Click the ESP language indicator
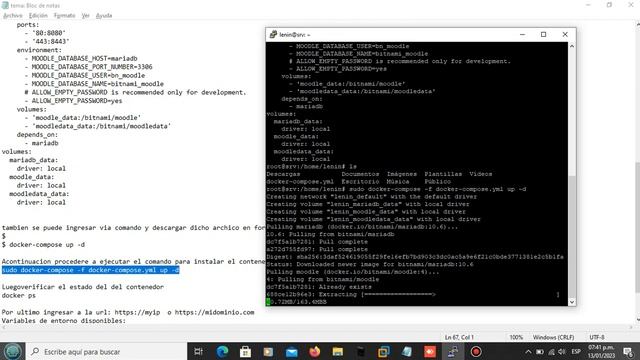 (576, 352)
